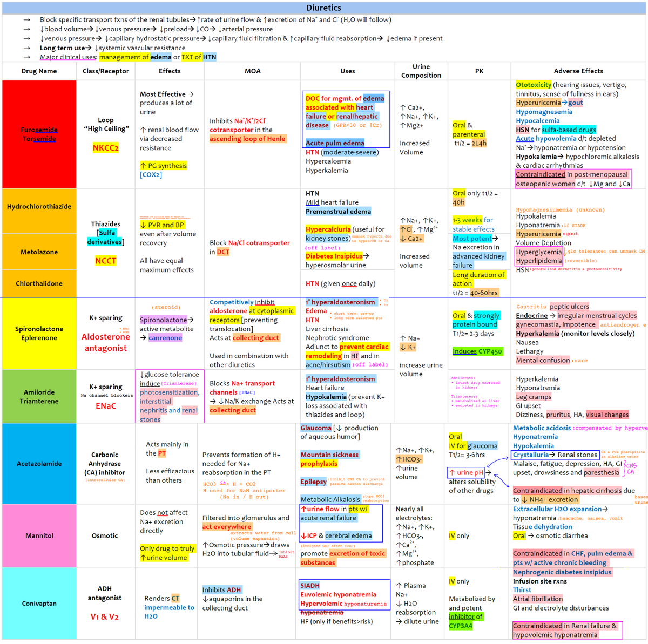The image size is (648, 644).
Task: Click the 'Thiazides' class label
Action: click(106, 224)
